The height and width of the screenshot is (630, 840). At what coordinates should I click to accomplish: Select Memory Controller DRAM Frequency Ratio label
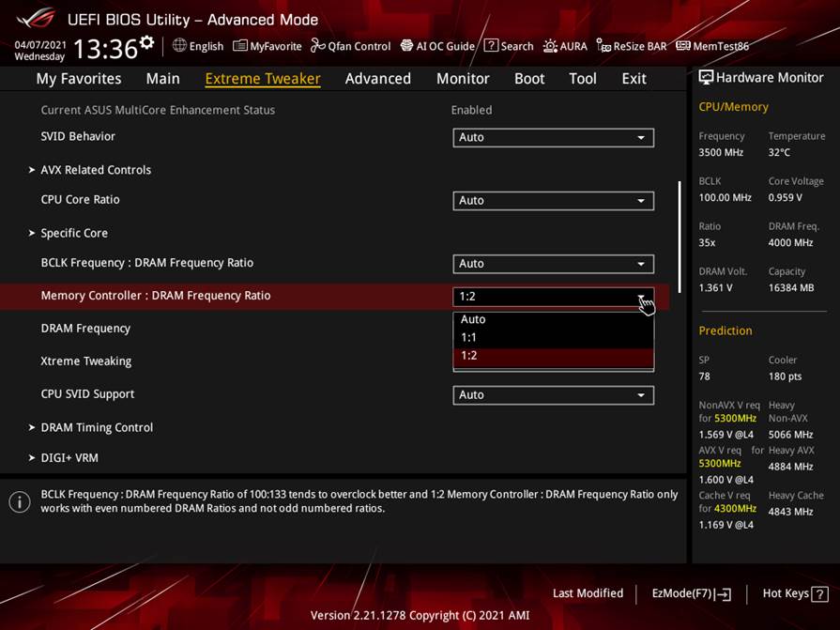156,296
